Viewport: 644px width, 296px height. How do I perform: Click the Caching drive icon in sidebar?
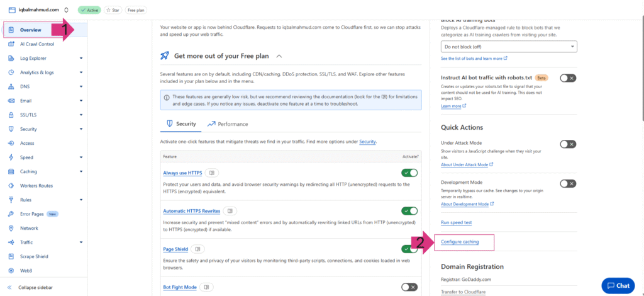point(11,171)
